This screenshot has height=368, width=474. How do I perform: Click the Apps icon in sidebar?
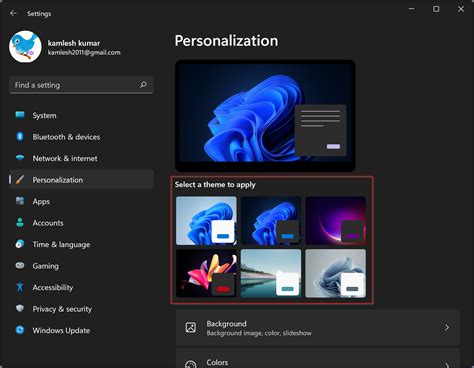(x=20, y=201)
